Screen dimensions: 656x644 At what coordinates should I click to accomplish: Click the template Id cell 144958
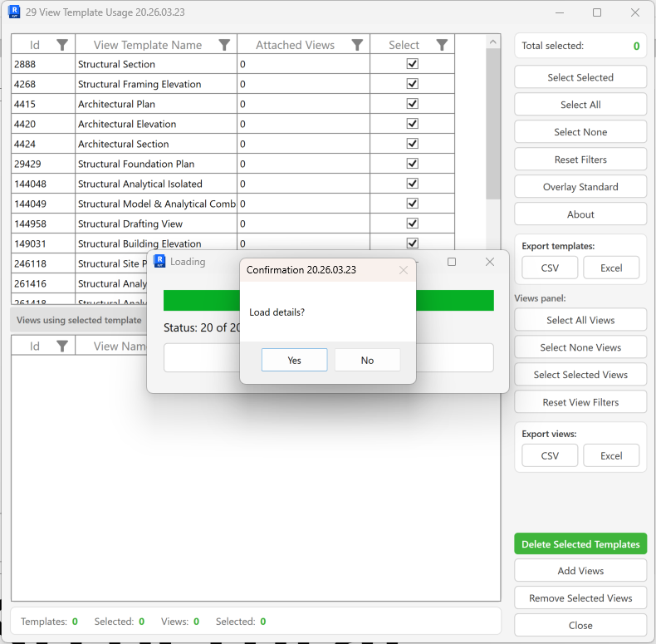43,224
